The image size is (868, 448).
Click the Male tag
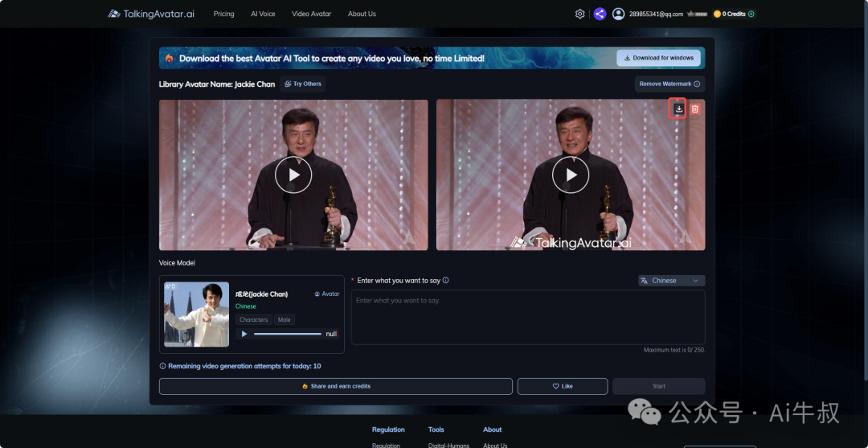pyautogui.click(x=285, y=319)
